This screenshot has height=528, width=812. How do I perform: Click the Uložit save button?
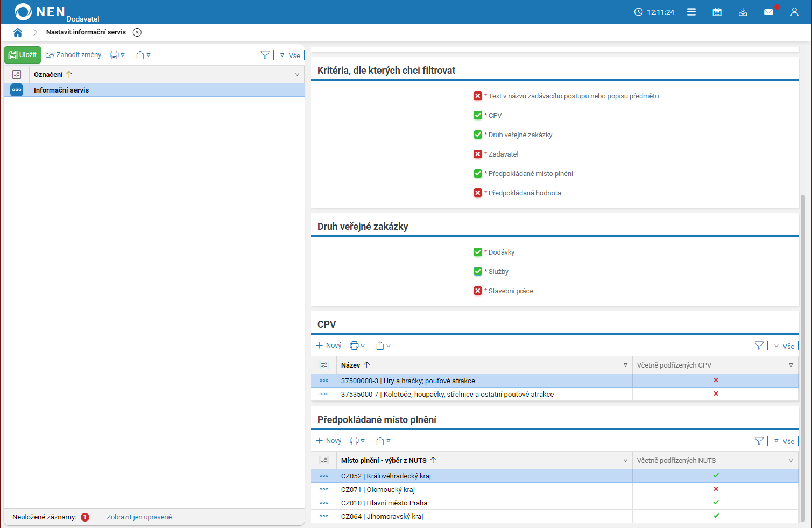point(23,55)
